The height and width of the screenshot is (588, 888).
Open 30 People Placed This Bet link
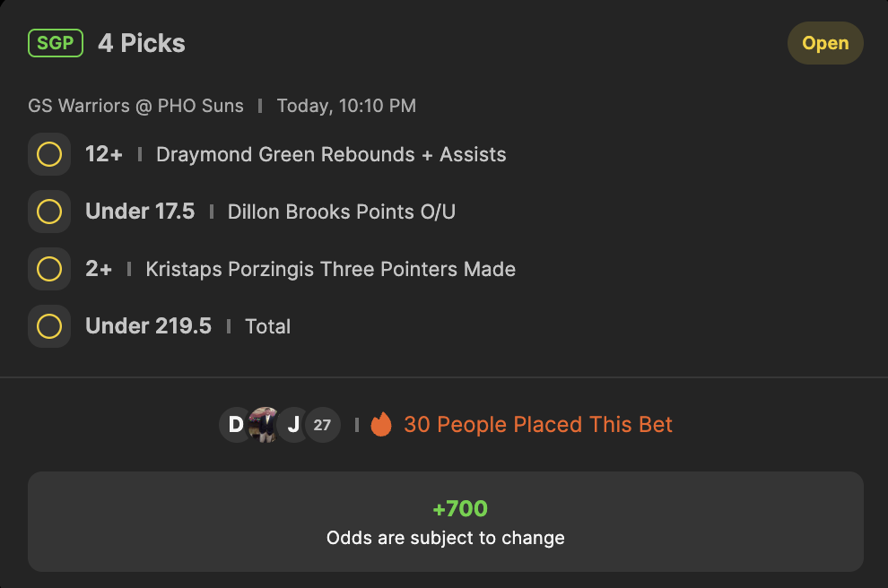click(x=538, y=425)
